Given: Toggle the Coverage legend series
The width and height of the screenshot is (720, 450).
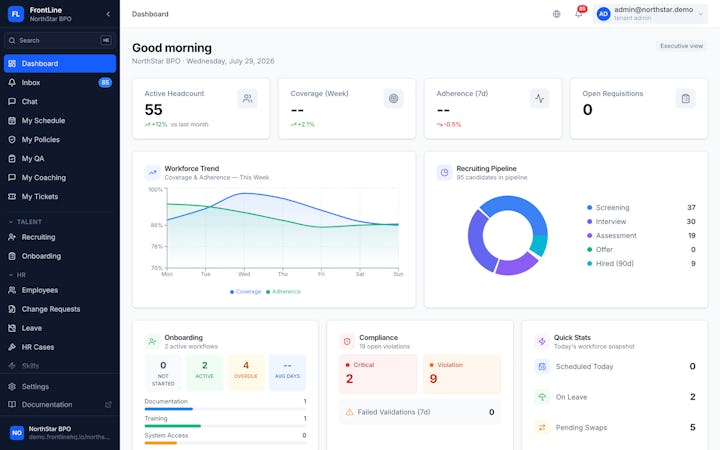Looking at the screenshot, I should click(x=246, y=292).
